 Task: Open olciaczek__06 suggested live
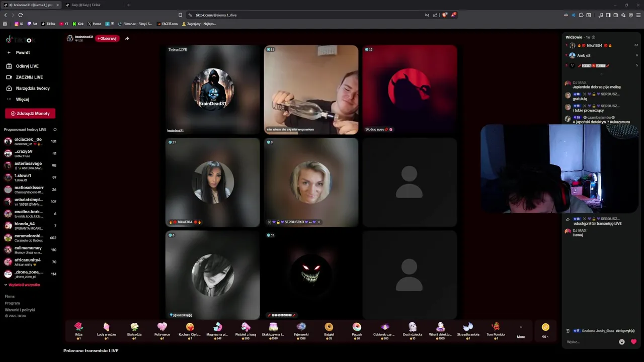(30, 141)
